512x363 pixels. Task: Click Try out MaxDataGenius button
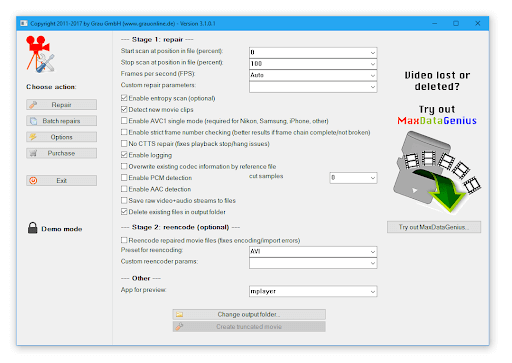click(x=434, y=227)
